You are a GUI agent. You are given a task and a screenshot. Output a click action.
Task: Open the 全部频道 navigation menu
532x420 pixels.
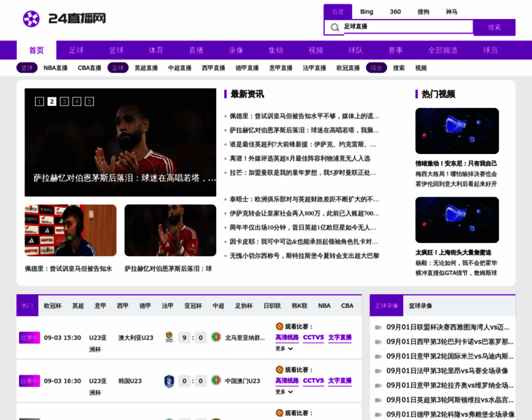442,50
